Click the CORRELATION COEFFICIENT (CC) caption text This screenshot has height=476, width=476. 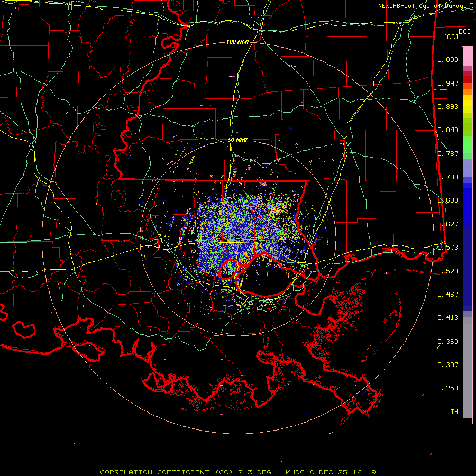(x=167, y=472)
